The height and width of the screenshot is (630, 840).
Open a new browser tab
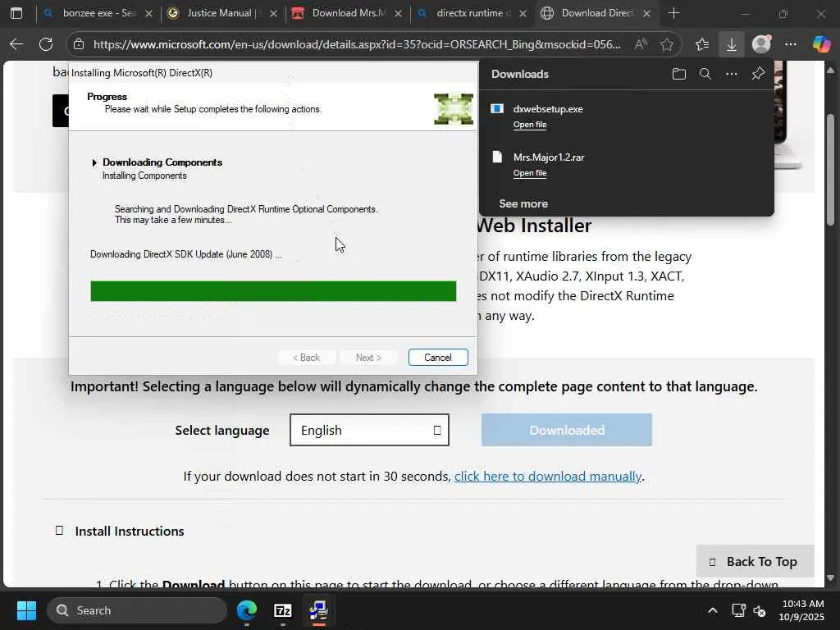click(x=674, y=13)
